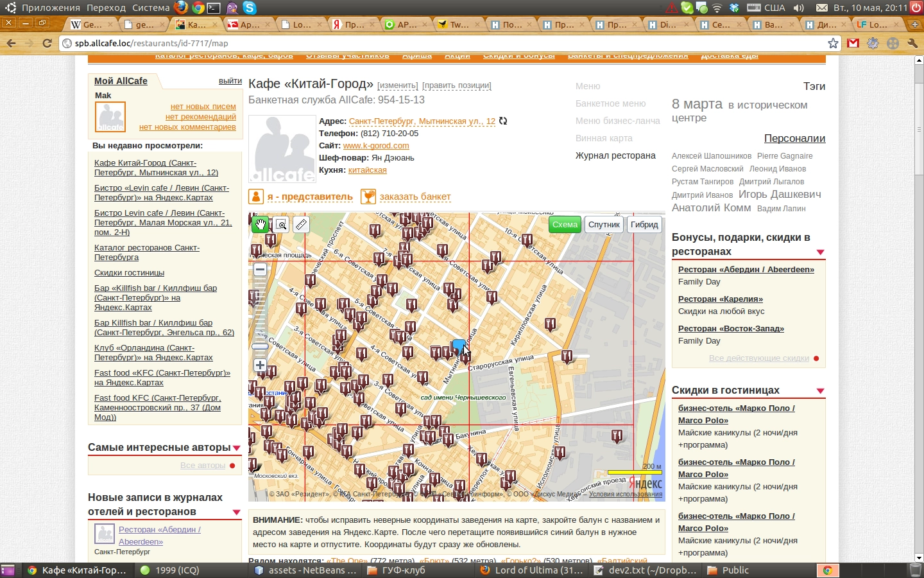The height and width of the screenshot is (578, 924).
Task: Switch to the 'Tw...' browser tab
Action: 459,24
